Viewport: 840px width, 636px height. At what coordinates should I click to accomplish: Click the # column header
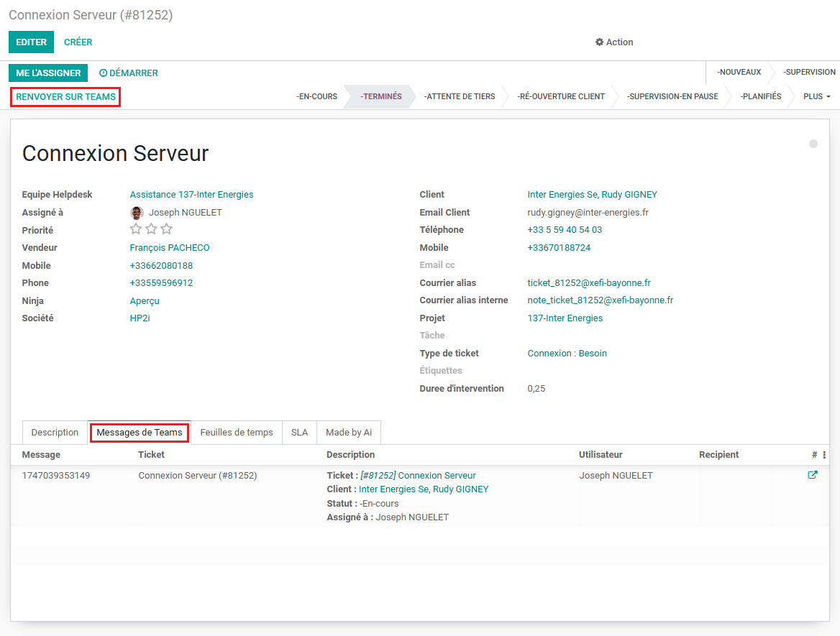(814, 455)
